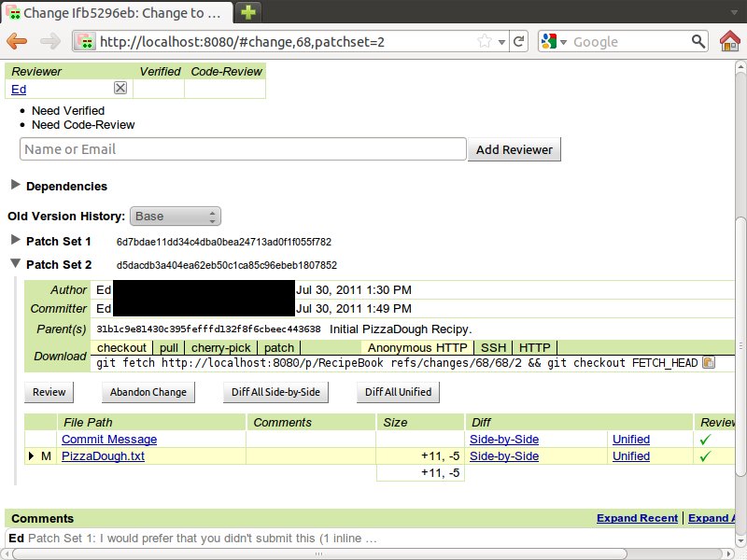Image resolution: width=747 pixels, height=560 pixels.
Task: Expand the Dependencies section
Action: point(15,186)
